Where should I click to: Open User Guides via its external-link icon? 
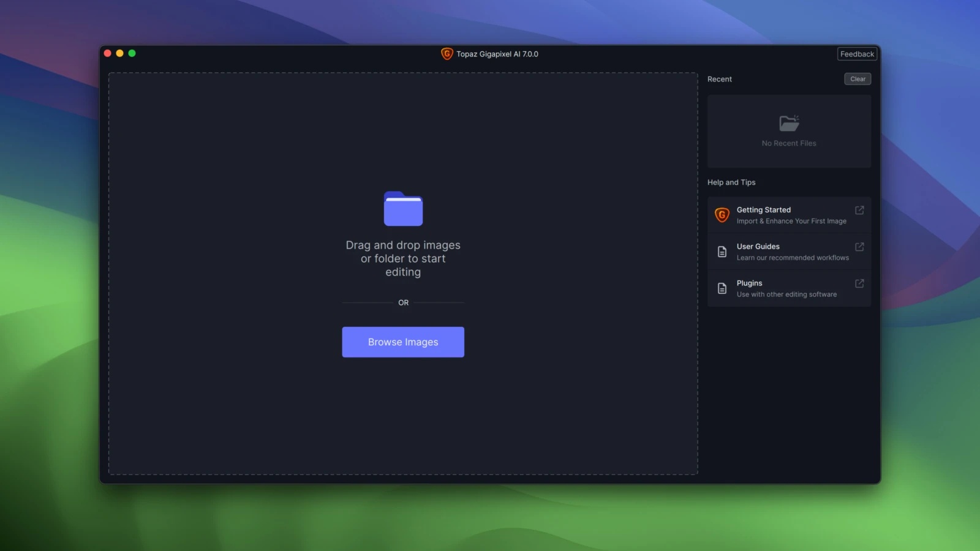click(859, 247)
